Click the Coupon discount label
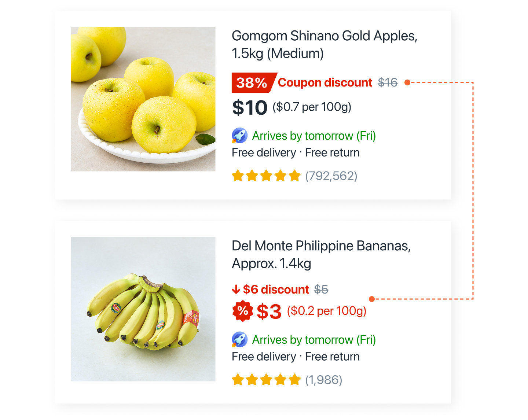The width and height of the screenshot is (528, 420). pos(325,83)
